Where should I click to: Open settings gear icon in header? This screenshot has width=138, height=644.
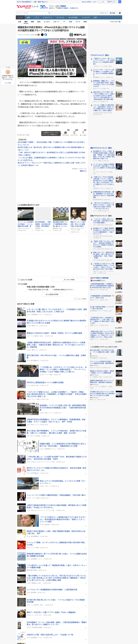pos(120,13)
